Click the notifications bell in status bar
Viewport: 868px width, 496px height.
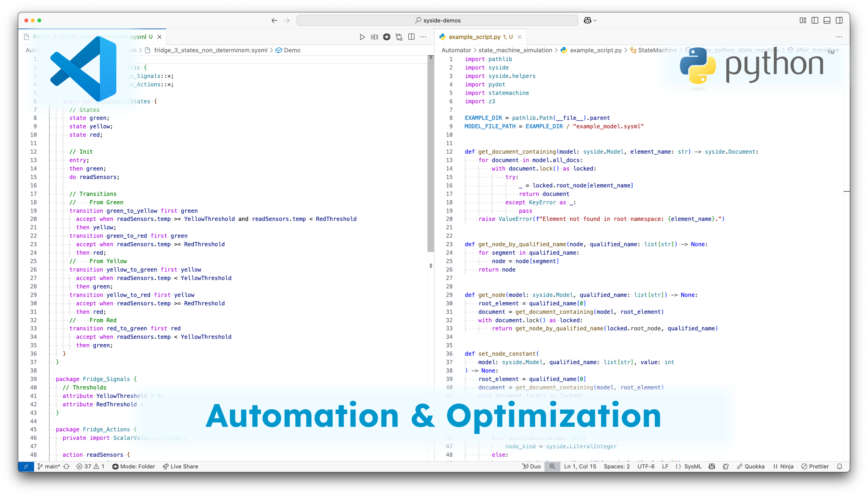point(839,466)
